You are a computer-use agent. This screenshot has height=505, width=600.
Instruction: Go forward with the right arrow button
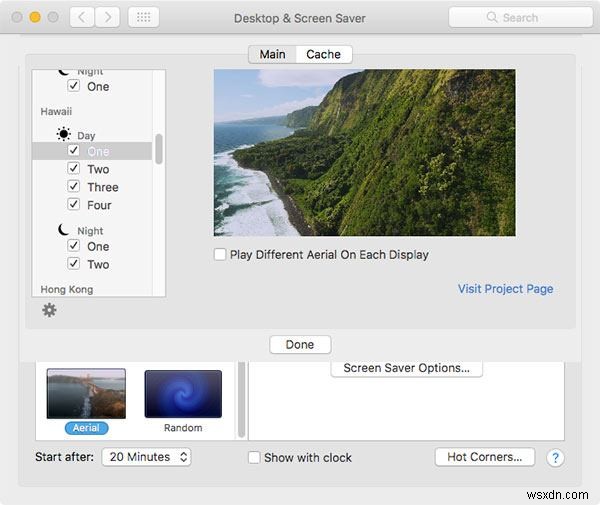coord(108,17)
